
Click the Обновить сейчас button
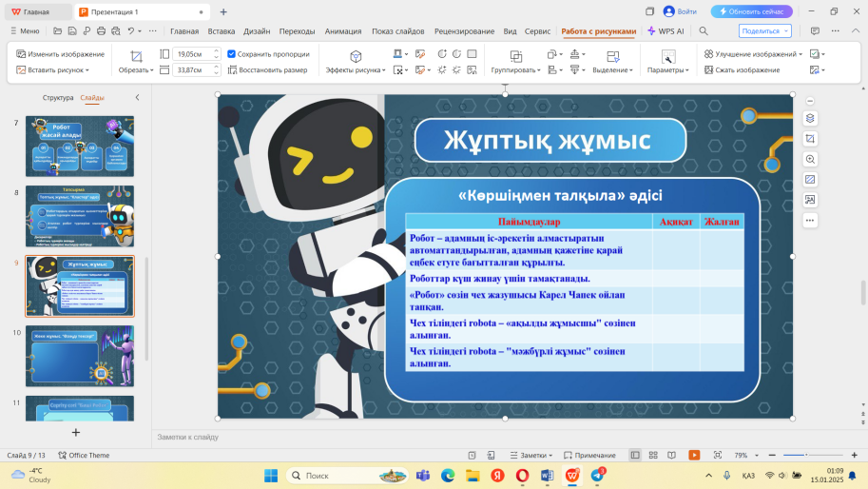(x=752, y=11)
